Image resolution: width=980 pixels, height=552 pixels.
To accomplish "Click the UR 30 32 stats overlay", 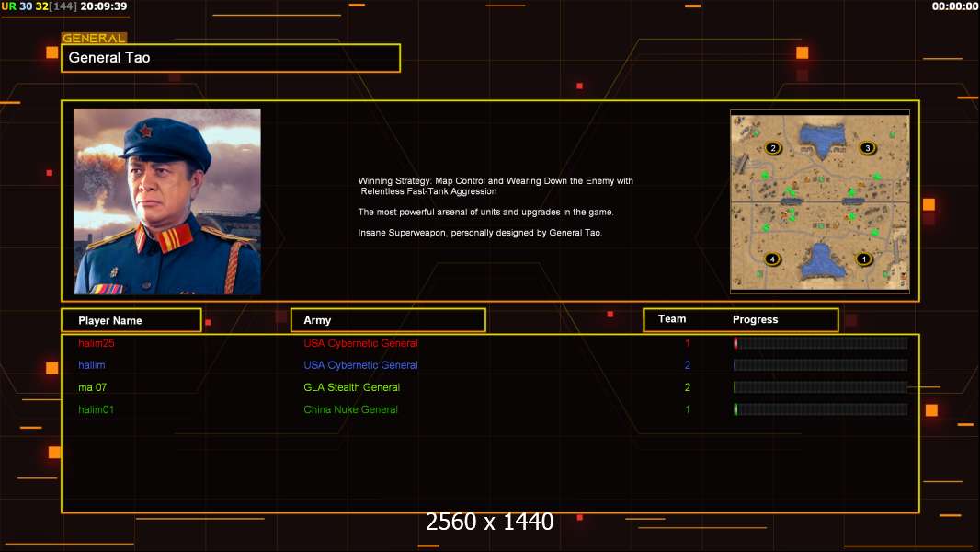I will pos(40,6).
